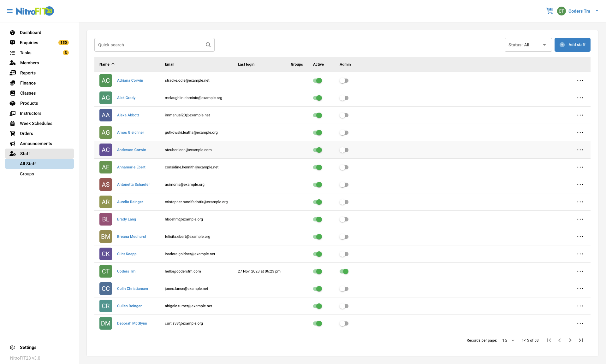Go to next page of staff records
The width and height of the screenshot is (606, 364).
570,340
